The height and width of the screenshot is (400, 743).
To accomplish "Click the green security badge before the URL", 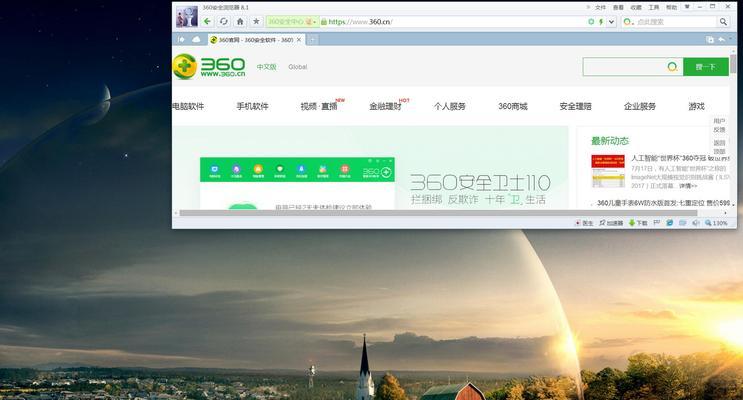I will tap(291, 22).
